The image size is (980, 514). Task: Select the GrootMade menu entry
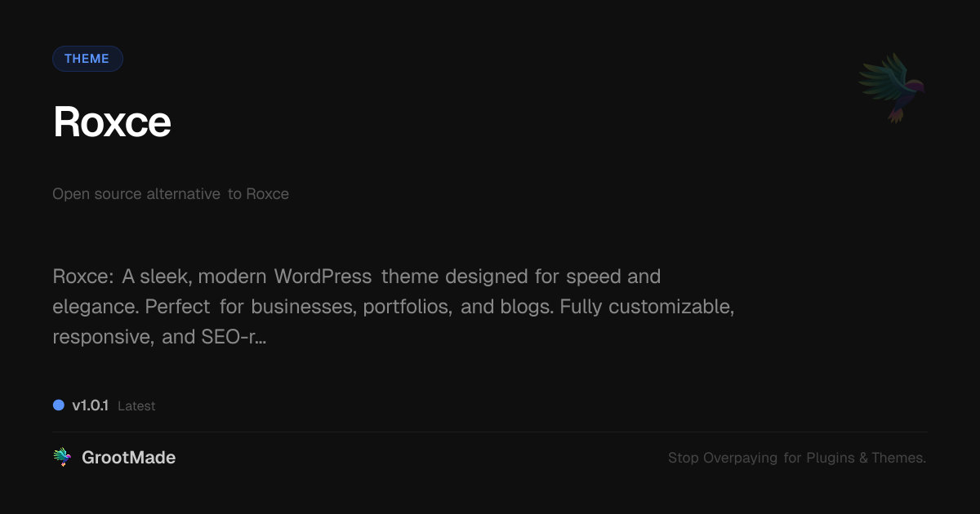tap(129, 457)
